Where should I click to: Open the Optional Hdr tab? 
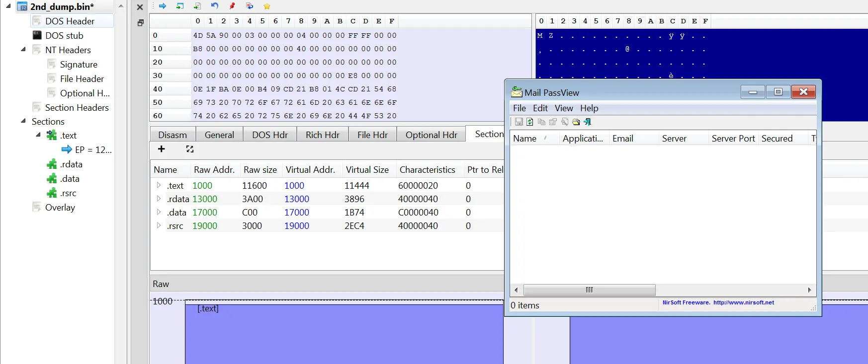pos(431,135)
